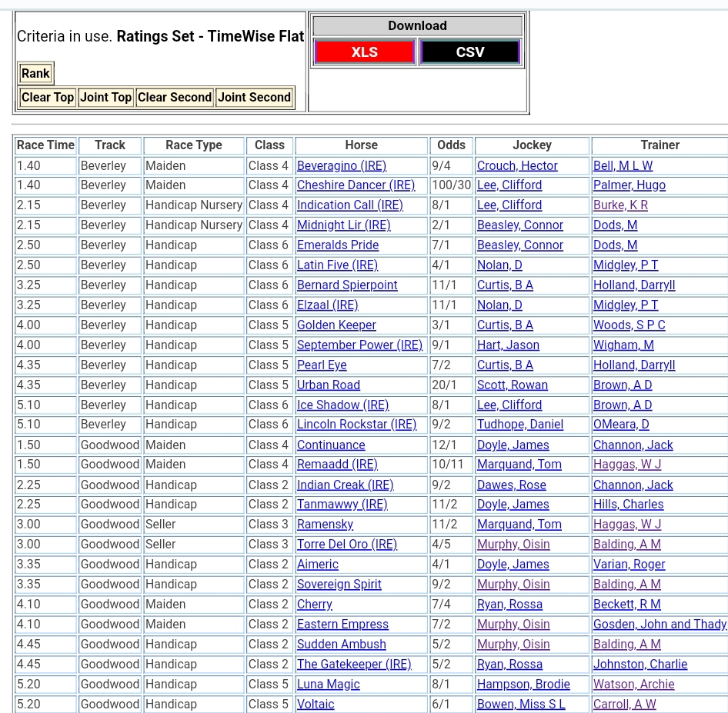Select the Joint Top filter

(x=106, y=98)
